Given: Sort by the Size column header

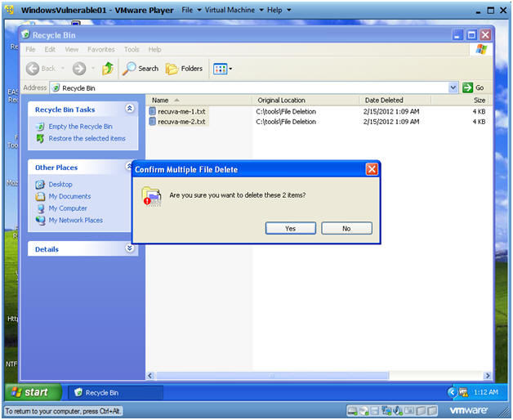Looking at the screenshot, I should pyautogui.click(x=462, y=101).
